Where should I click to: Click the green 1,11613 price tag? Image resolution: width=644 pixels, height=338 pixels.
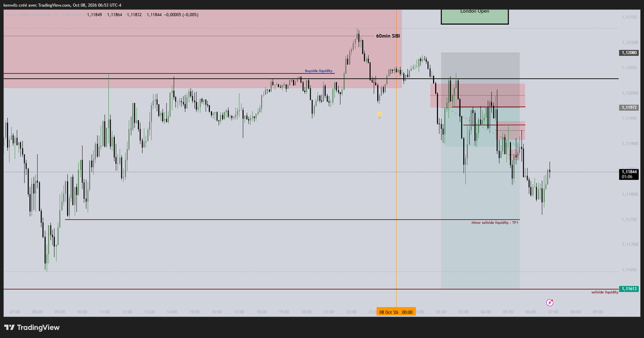[628, 289]
